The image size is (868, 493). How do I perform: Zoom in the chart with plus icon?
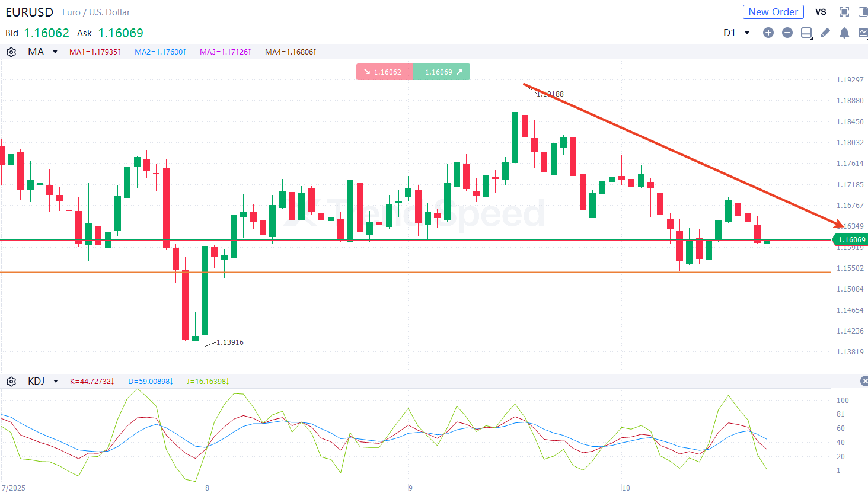(x=768, y=33)
